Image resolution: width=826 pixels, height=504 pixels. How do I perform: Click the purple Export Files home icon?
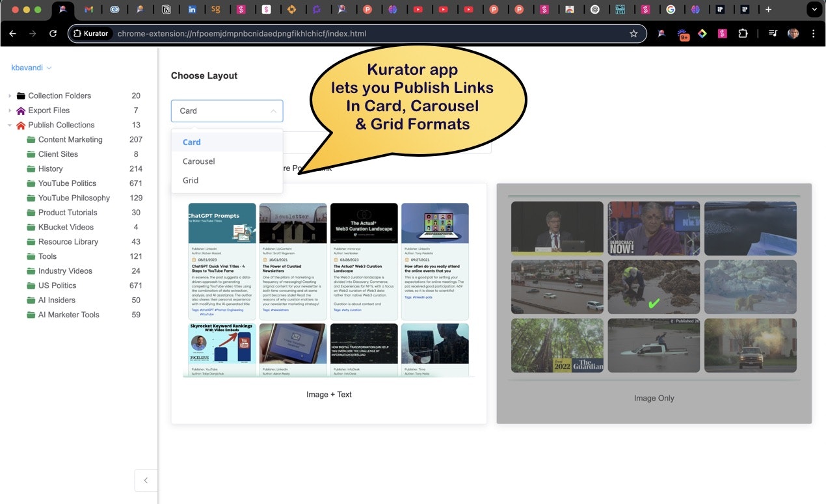pyautogui.click(x=21, y=111)
